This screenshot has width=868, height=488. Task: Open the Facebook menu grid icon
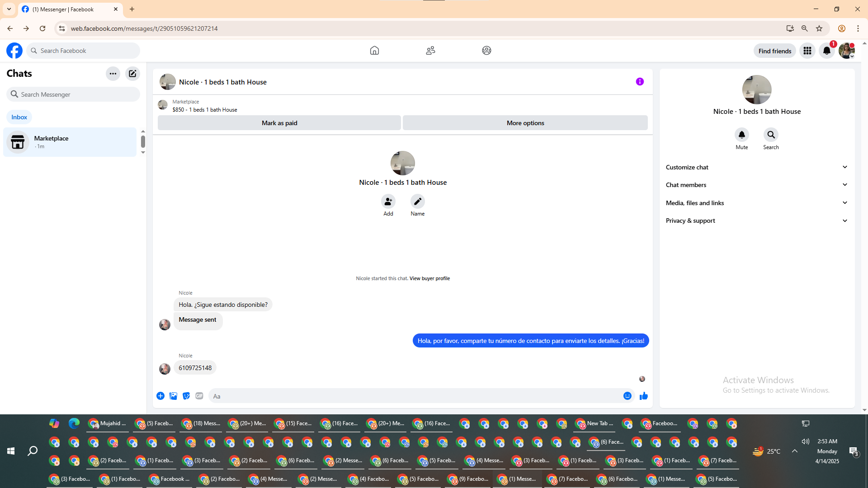pos(807,51)
